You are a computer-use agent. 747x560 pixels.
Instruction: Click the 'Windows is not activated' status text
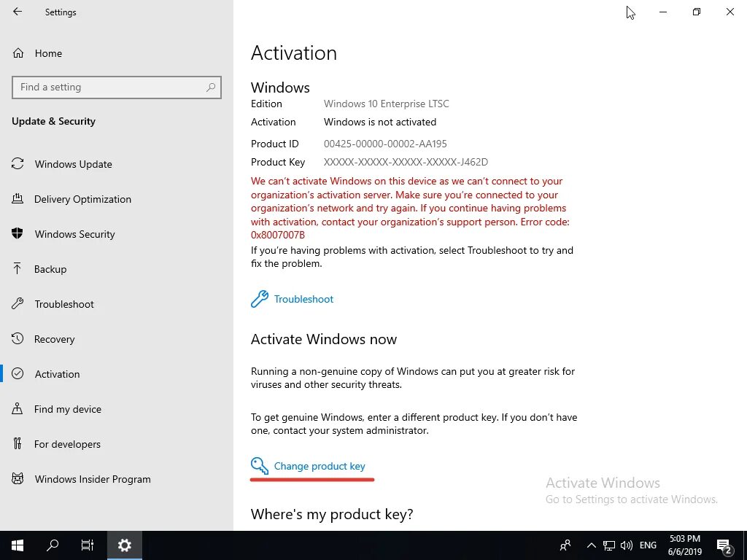point(380,122)
